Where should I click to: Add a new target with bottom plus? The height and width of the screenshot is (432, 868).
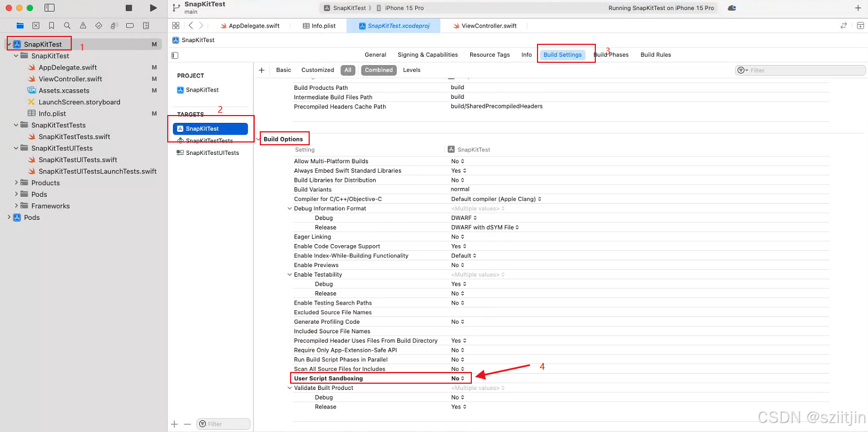click(174, 424)
